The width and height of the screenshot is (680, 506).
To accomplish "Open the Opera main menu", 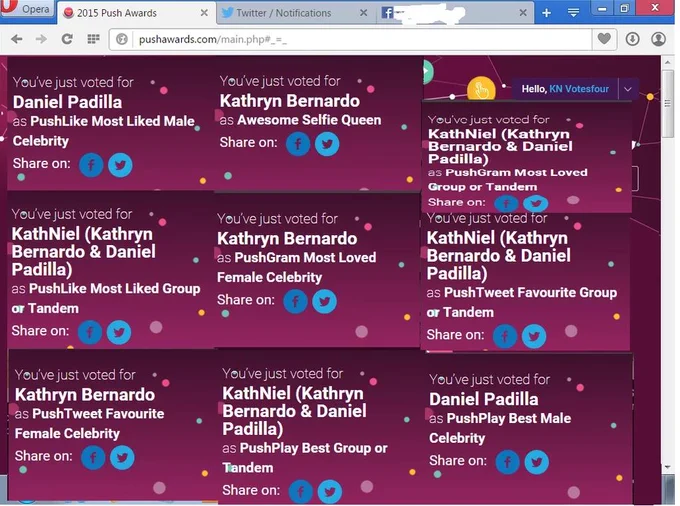I will 28,9.
